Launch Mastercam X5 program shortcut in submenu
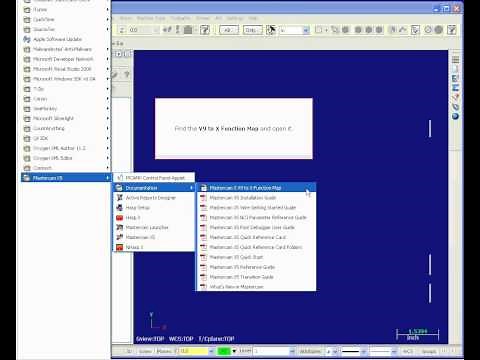 coord(154,237)
